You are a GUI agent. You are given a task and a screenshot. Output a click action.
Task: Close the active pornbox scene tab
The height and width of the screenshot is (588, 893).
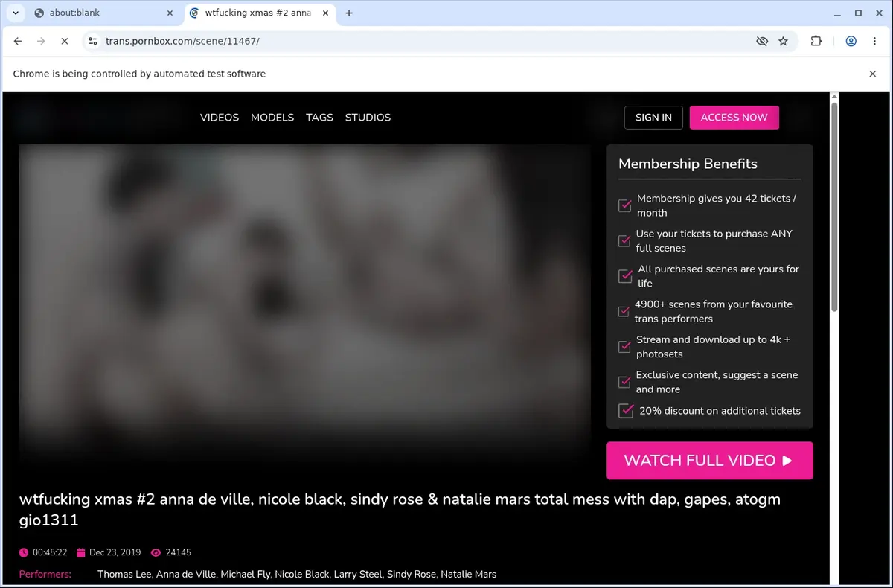tap(324, 13)
